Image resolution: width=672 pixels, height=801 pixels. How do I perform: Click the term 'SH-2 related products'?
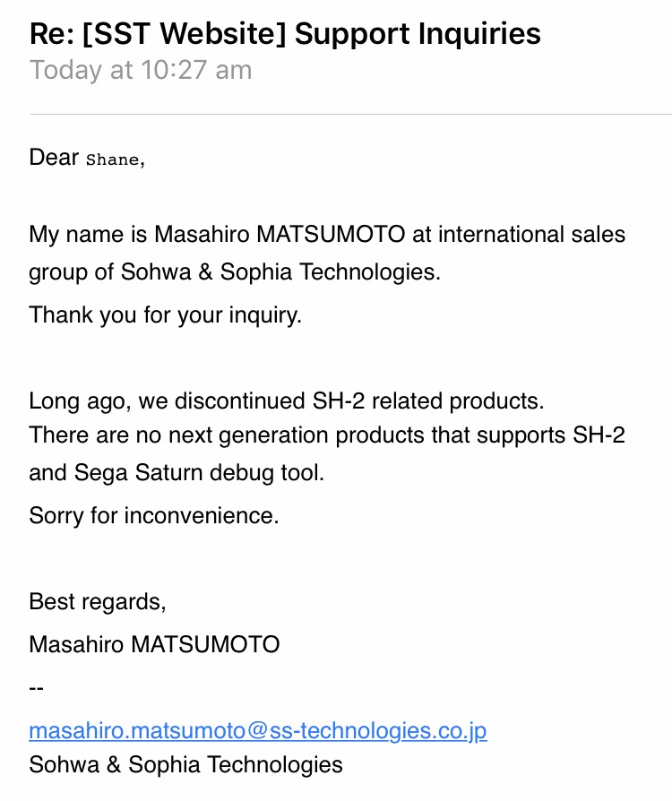428,400
